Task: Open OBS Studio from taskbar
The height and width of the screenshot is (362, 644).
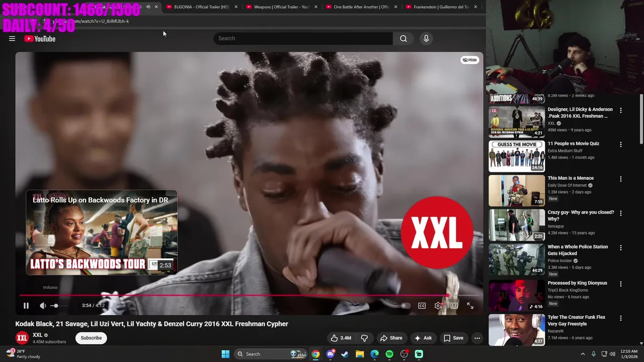Action: coord(404,354)
